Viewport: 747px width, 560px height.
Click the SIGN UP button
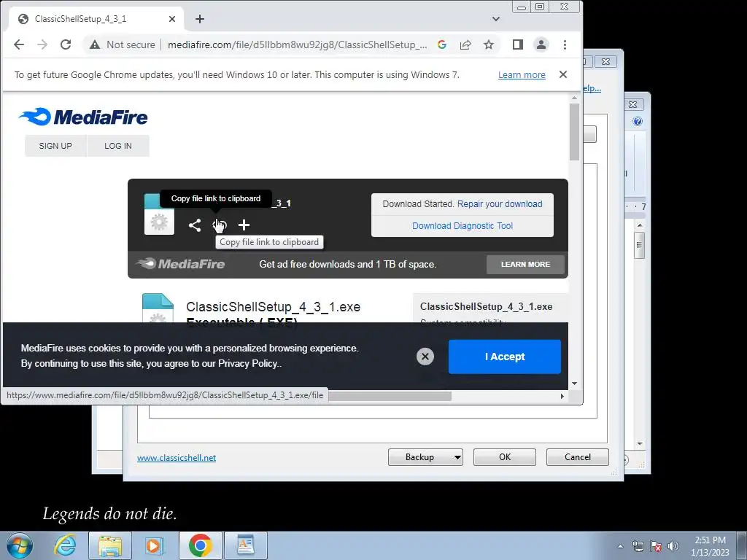coord(55,146)
